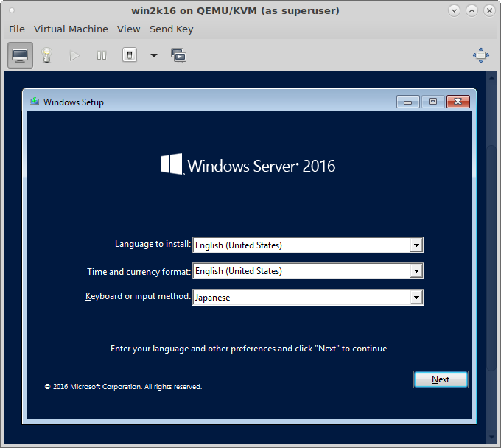Close the Windows Setup dialog
This screenshot has width=501, height=448.
coord(458,102)
